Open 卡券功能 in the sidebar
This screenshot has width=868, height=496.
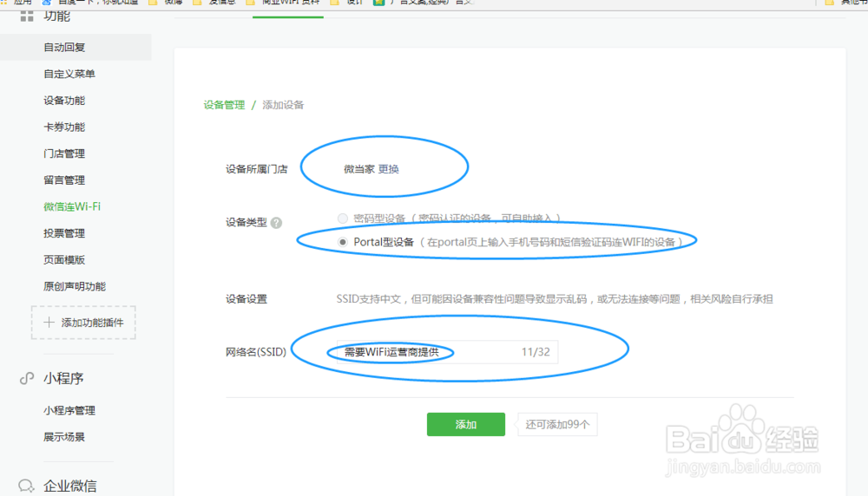coord(64,127)
